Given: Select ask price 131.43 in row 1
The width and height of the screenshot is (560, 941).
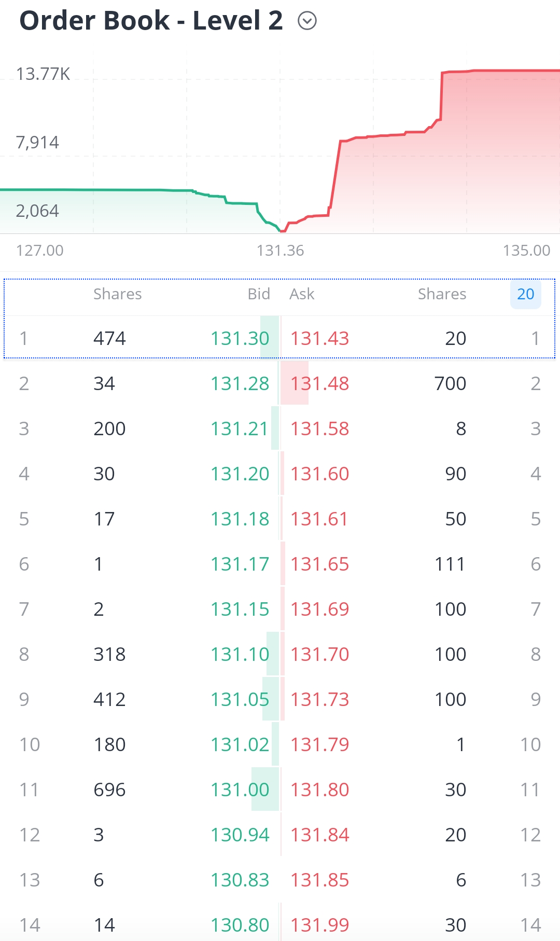Looking at the screenshot, I should 319,338.
